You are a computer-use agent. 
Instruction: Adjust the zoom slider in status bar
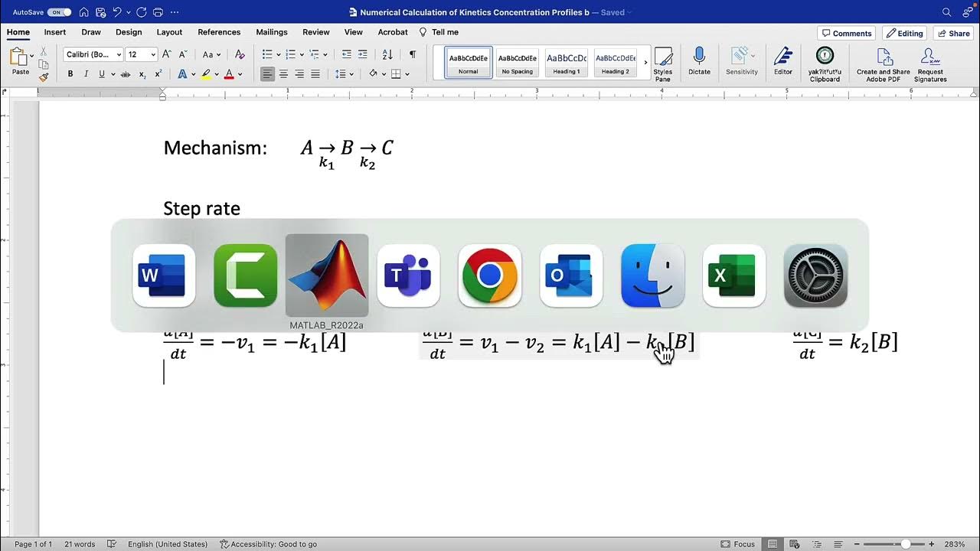(906, 544)
